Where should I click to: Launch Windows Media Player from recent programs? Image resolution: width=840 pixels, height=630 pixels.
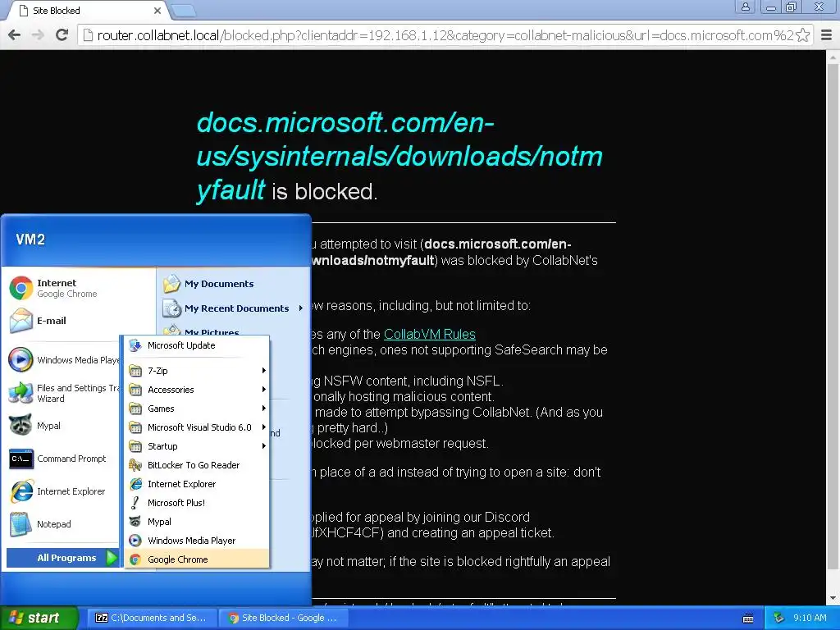tap(63, 360)
